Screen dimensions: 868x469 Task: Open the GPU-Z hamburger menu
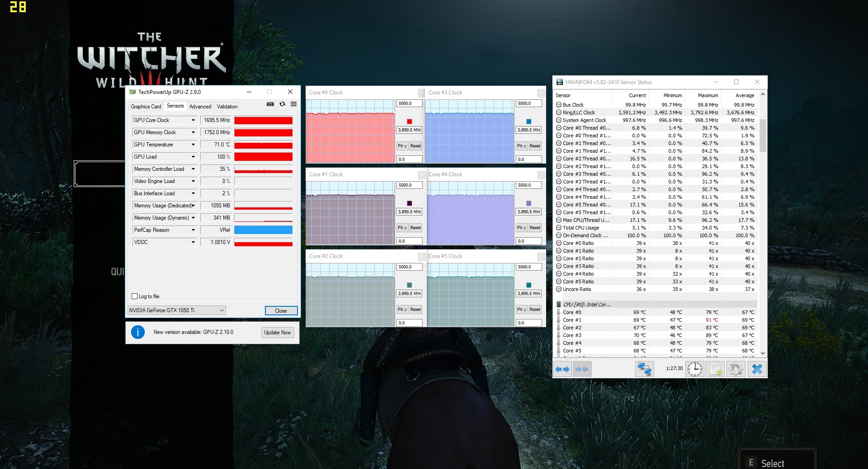293,104
